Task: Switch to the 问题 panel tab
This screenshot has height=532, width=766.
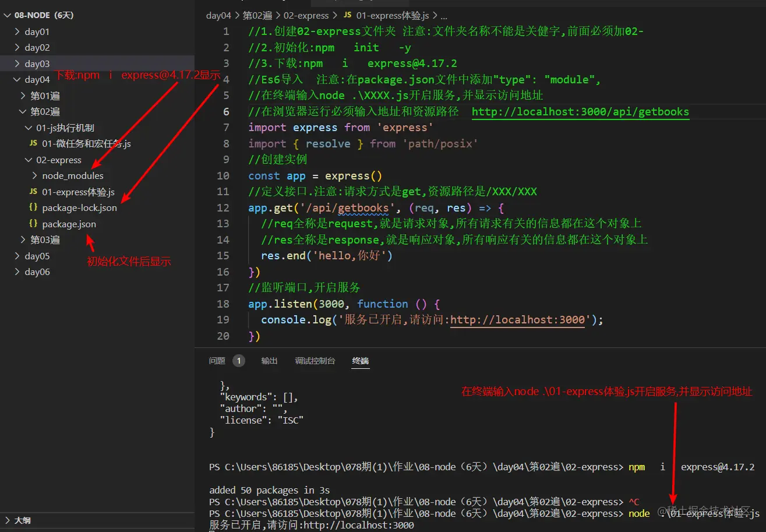Action: pyautogui.click(x=217, y=361)
